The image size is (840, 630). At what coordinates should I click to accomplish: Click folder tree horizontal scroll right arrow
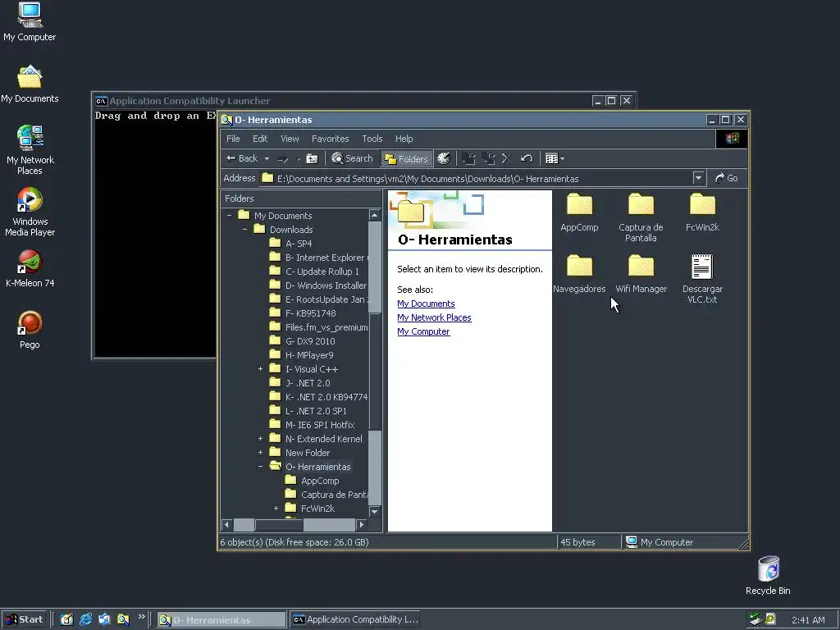pyautogui.click(x=362, y=524)
